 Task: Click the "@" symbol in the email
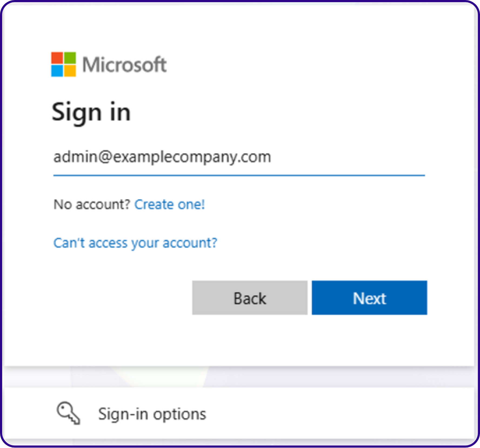(x=105, y=157)
